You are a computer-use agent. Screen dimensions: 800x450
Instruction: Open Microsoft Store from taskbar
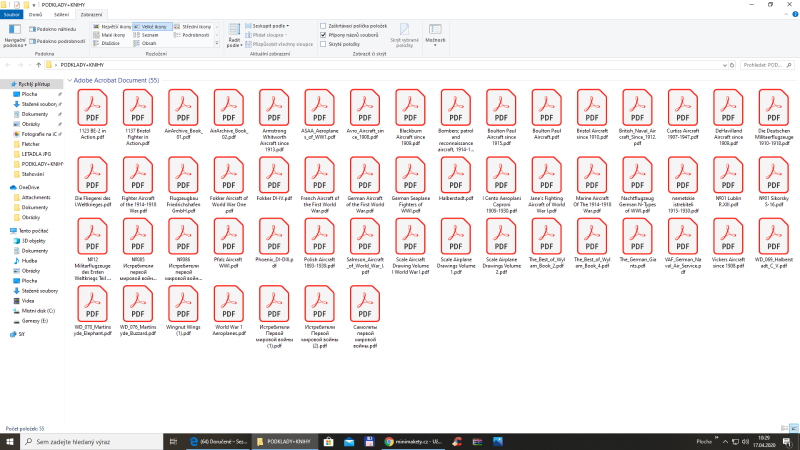329,442
